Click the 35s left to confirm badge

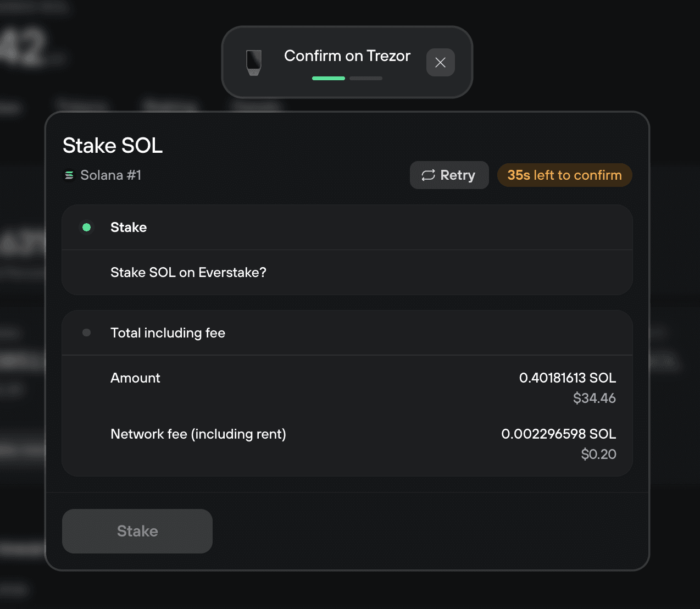pyautogui.click(x=564, y=175)
